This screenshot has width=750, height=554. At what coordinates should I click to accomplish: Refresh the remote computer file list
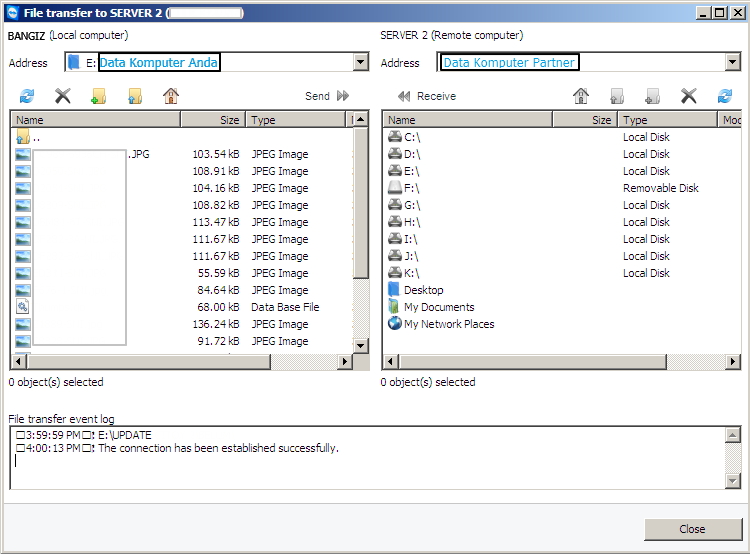point(725,96)
